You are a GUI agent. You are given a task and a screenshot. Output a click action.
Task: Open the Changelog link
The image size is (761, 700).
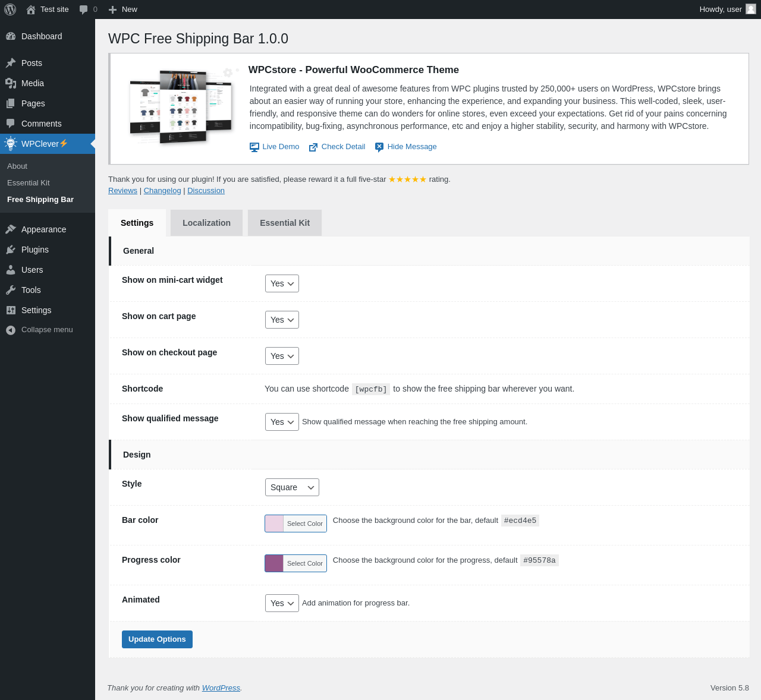coord(162,191)
